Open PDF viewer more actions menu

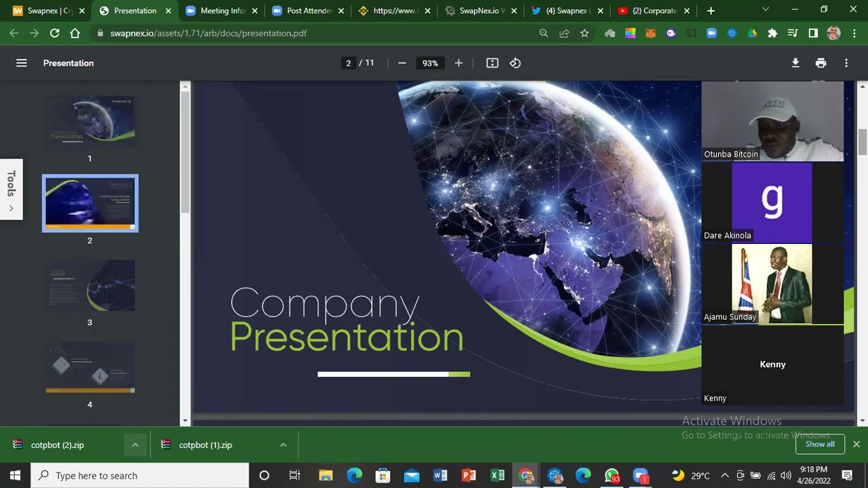pyautogui.click(x=846, y=63)
